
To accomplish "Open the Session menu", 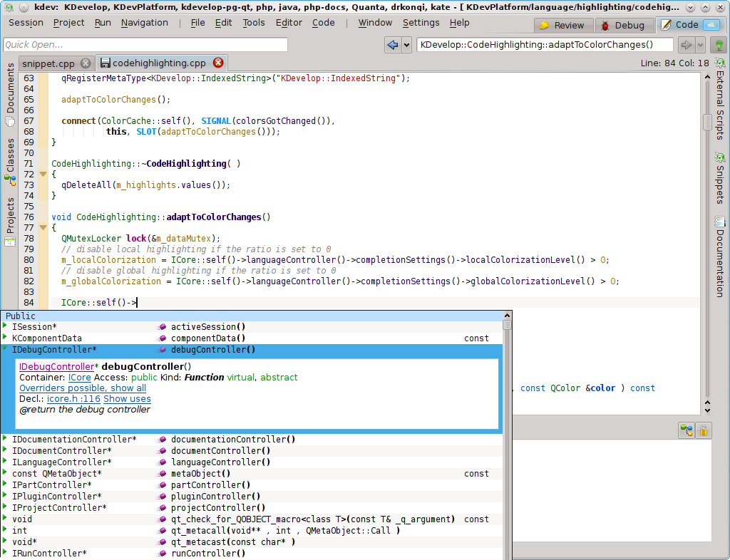I will [26, 23].
